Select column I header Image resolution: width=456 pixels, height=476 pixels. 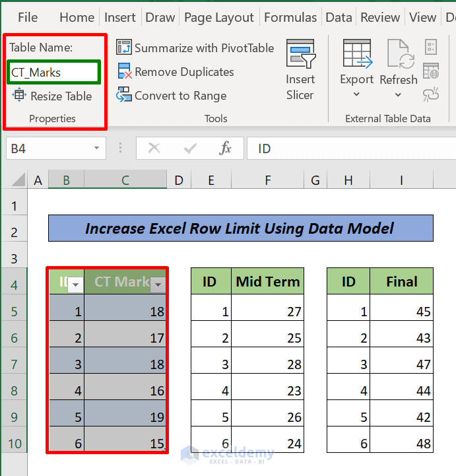(x=401, y=180)
